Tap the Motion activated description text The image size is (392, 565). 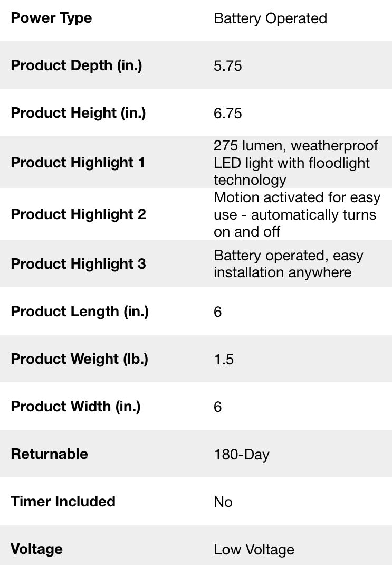(x=297, y=214)
